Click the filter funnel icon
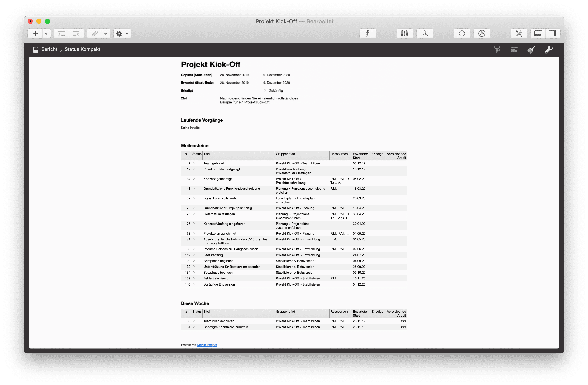 [497, 49]
